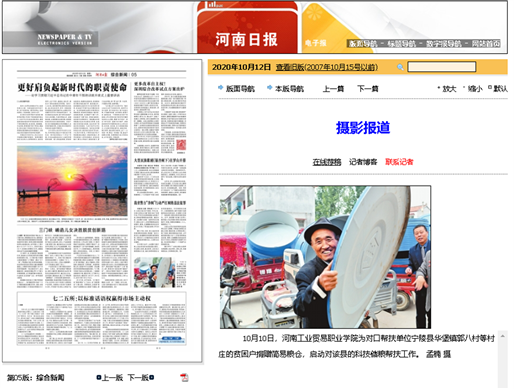Select 放大 to enlarge text

click(449, 89)
